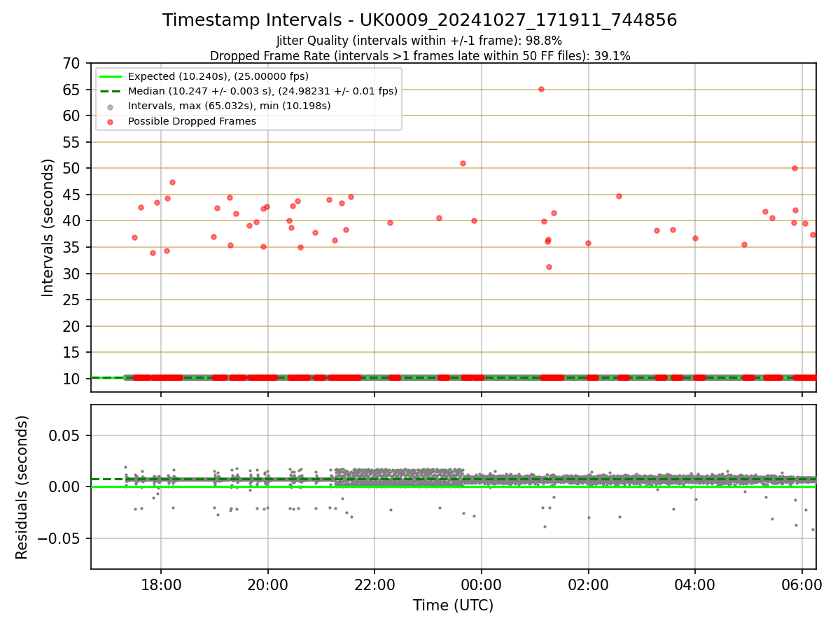The height and width of the screenshot is (630, 840).
Task: Click the 'Intervals (seconds)' y-axis label
Action: pyautogui.click(x=48, y=227)
